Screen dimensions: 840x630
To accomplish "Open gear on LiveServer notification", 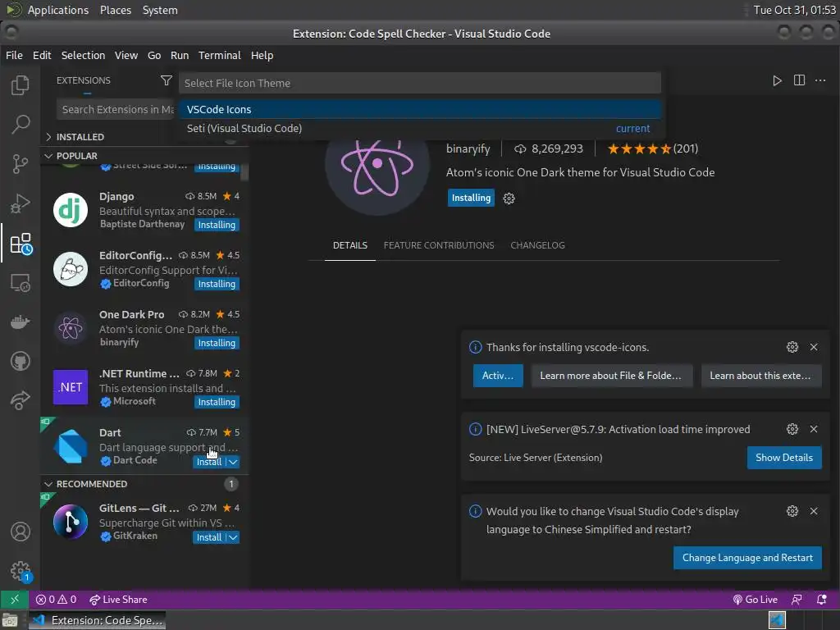I will coord(792,429).
